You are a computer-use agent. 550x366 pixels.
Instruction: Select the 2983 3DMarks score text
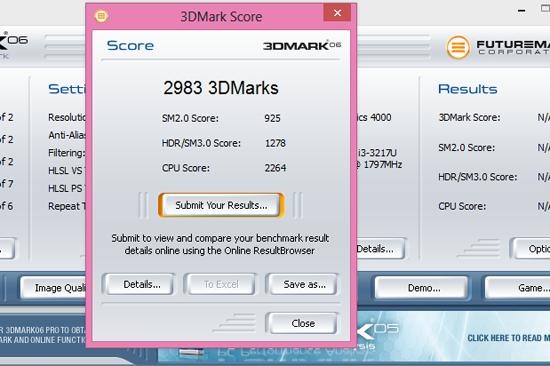click(x=221, y=88)
